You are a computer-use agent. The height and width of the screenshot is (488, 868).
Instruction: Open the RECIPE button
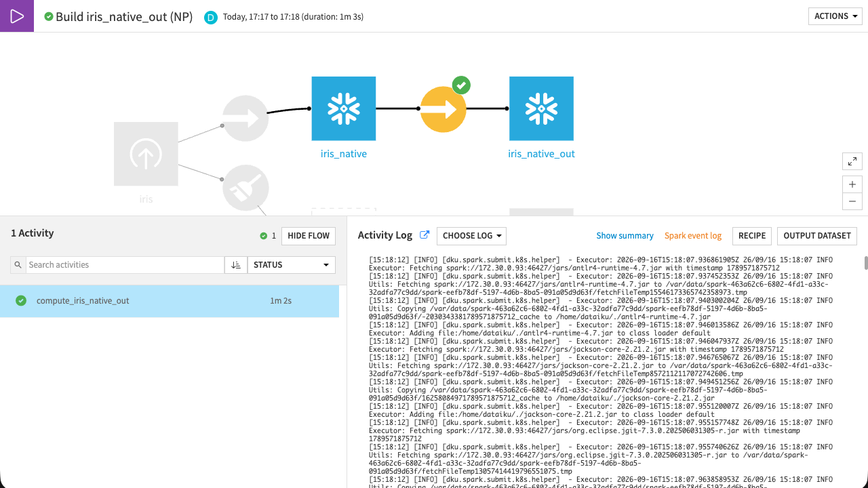click(x=752, y=236)
